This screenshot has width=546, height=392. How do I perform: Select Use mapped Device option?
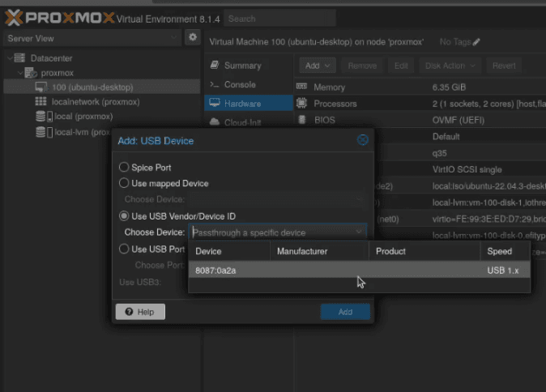coord(124,183)
